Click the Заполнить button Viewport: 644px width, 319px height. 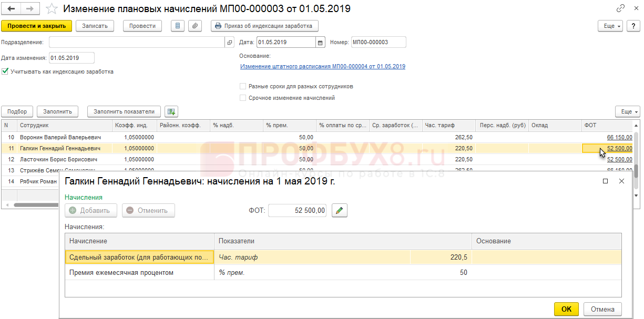point(57,111)
